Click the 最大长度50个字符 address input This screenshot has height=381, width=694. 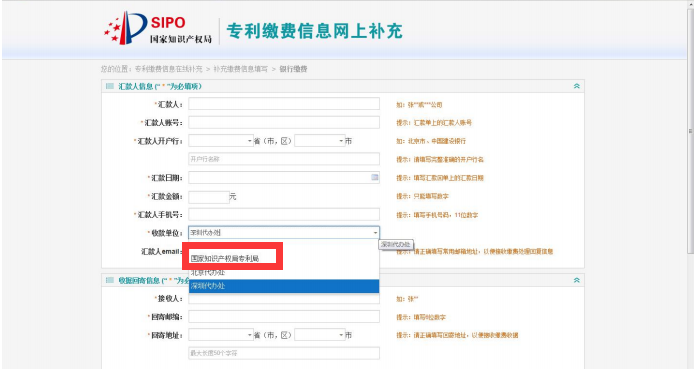point(284,353)
